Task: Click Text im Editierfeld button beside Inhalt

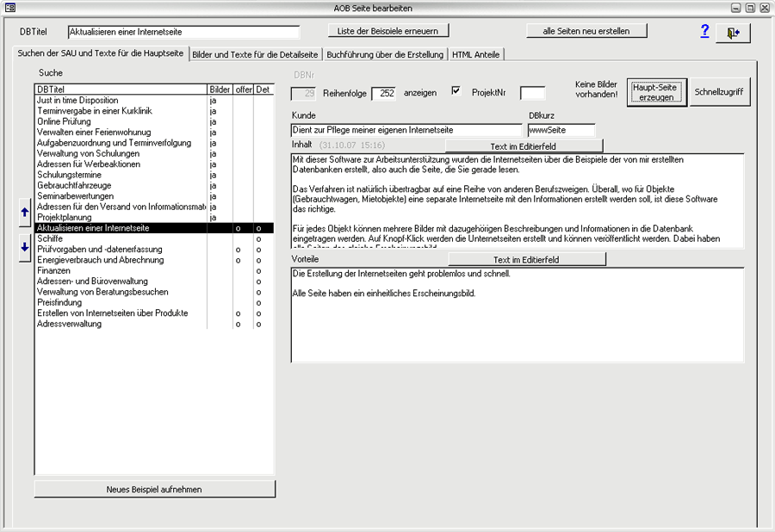Action: (x=524, y=146)
